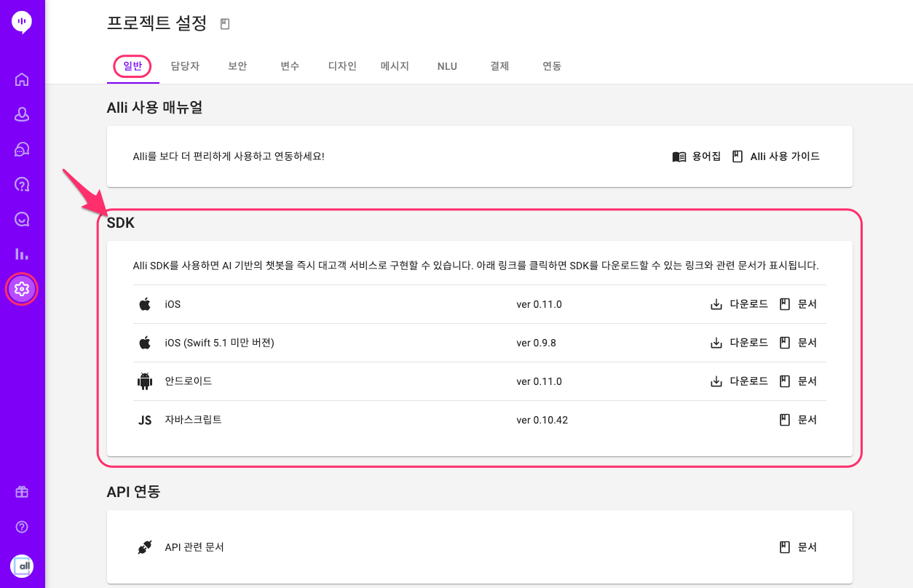Click download icon for iOS Swift 5.1 미만 row

click(x=716, y=343)
